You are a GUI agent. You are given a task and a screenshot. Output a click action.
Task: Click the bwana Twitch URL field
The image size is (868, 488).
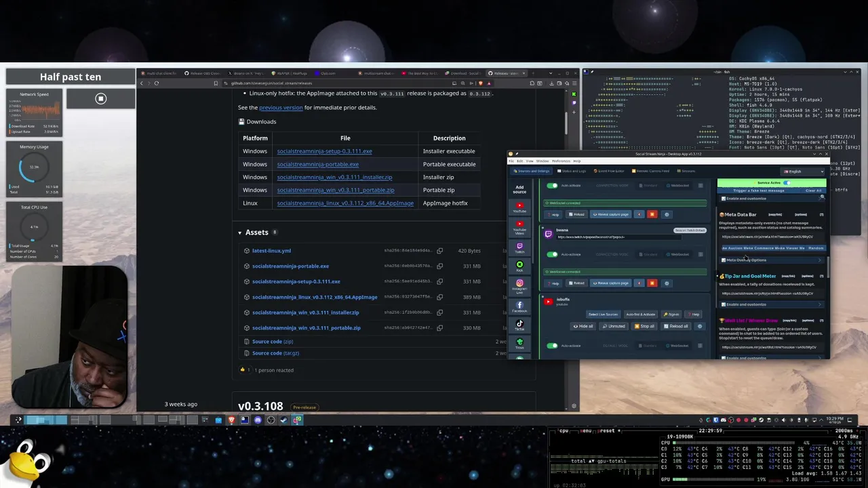619,237
